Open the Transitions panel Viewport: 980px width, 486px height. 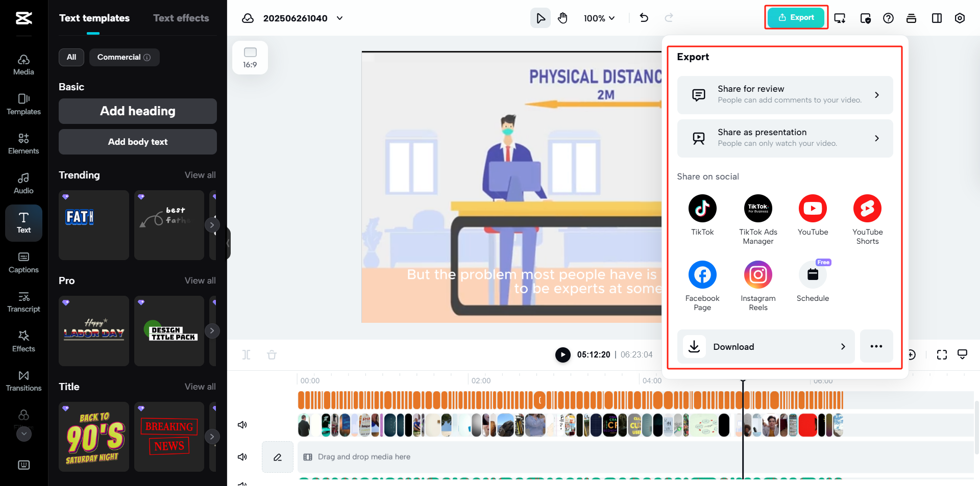point(23,381)
